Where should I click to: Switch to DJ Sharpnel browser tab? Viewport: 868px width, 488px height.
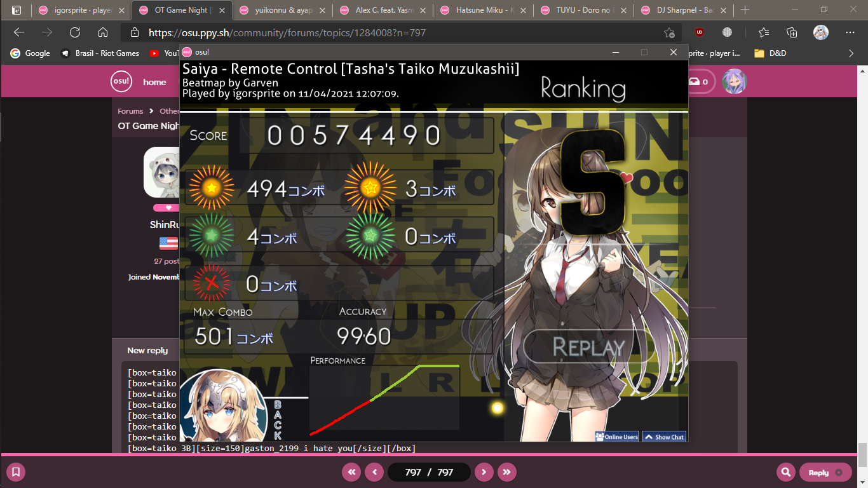click(684, 10)
